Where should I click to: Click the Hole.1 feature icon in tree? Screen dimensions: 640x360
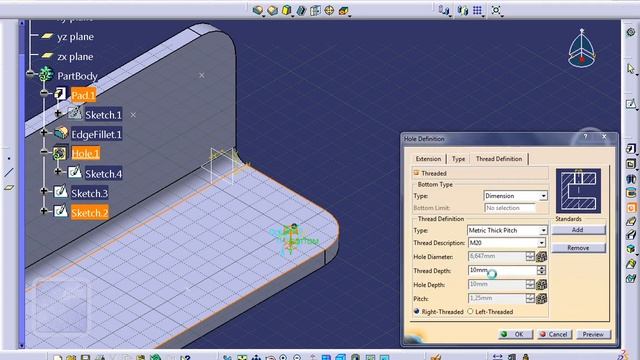(x=60, y=153)
